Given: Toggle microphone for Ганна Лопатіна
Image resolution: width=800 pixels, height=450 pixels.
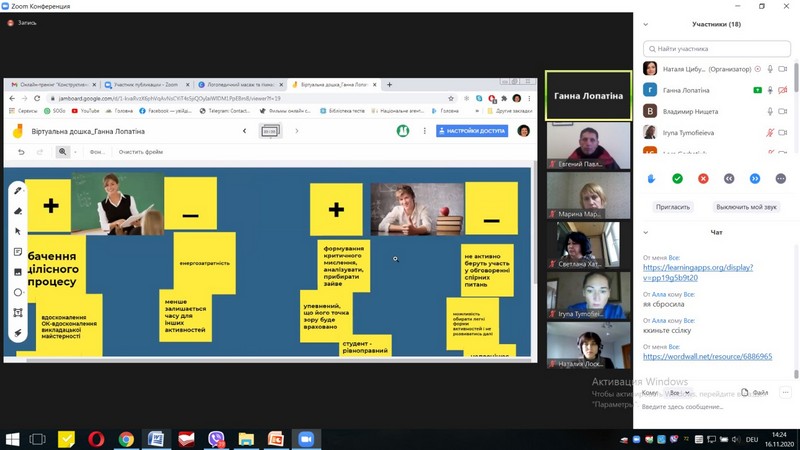Looking at the screenshot, I should (770, 90).
